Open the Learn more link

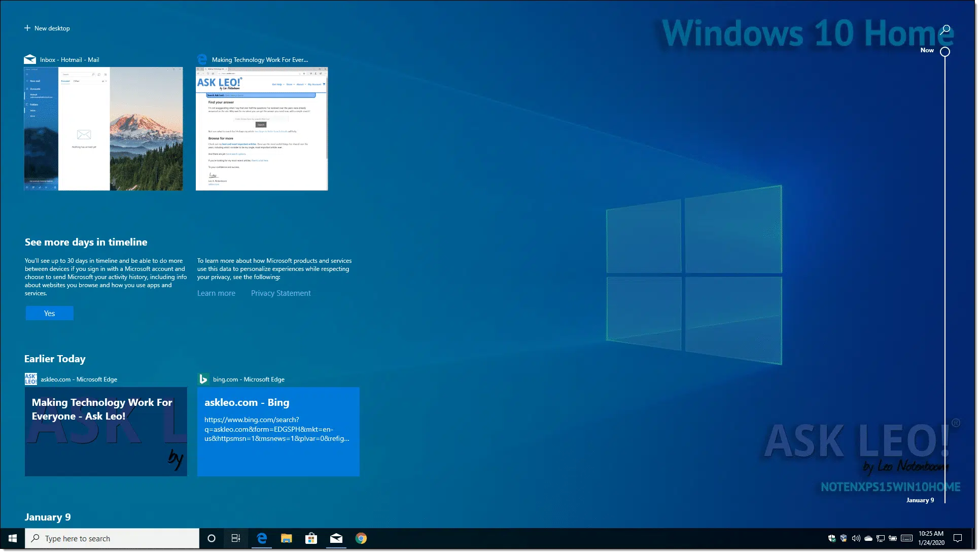tap(216, 293)
